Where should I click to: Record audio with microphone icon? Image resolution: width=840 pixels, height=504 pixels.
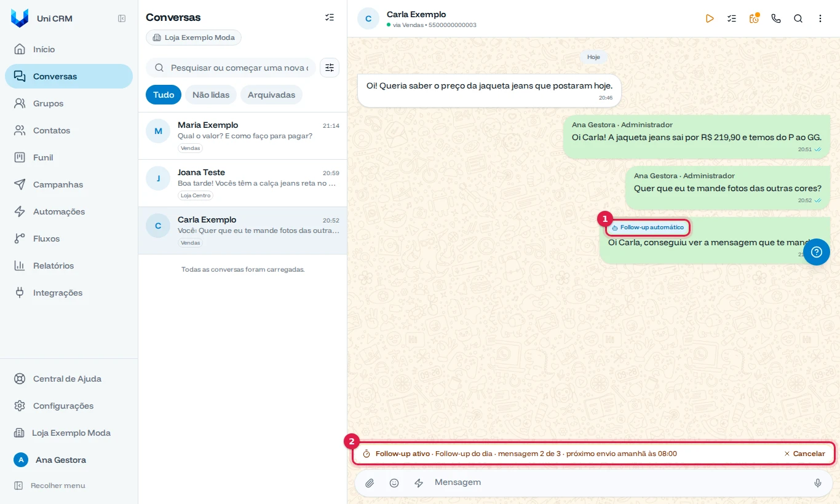click(818, 483)
